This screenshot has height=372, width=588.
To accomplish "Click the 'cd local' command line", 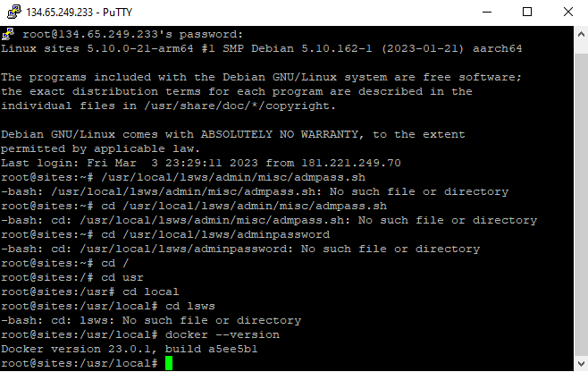I will coord(90,292).
